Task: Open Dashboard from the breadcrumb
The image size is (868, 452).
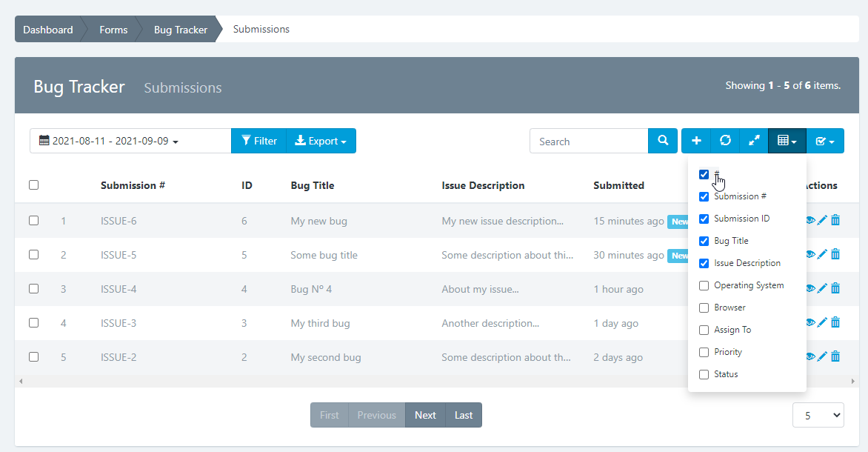Action: click(x=47, y=30)
